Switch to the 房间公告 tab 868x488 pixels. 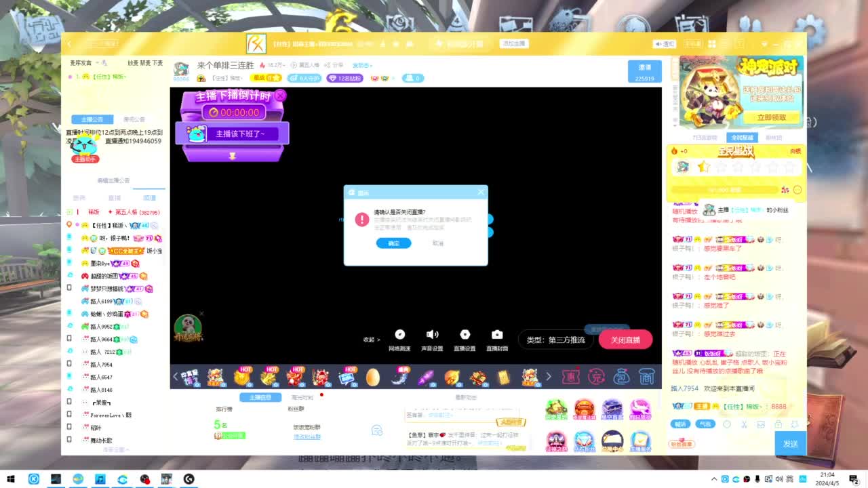click(x=134, y=119)
